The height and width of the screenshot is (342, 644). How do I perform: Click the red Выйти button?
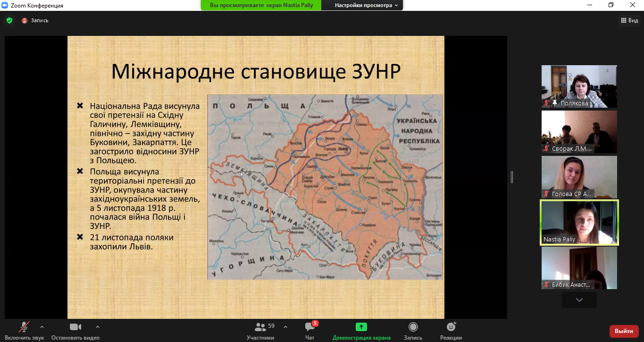coord(624,331)
